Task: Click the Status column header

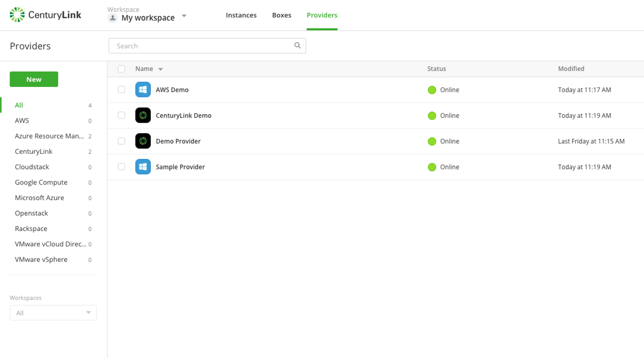Action: click(437, 69)
